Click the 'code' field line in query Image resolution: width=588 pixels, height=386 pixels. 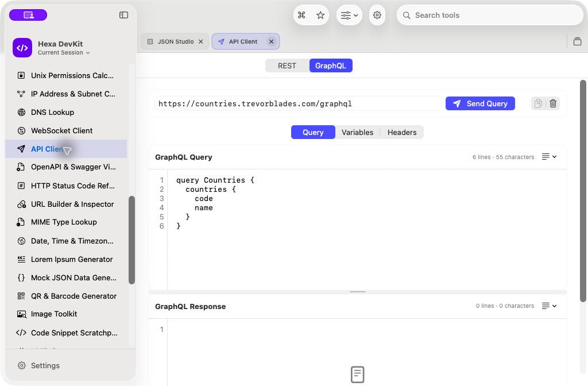click(x=204, y=198)
